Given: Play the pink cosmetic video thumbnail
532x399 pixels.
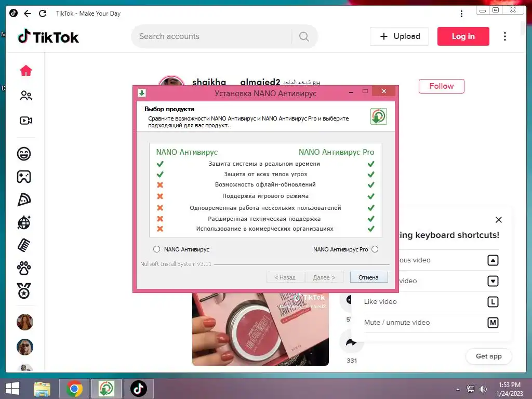Looking at the screenshot, I should click(x=260, y=329).
